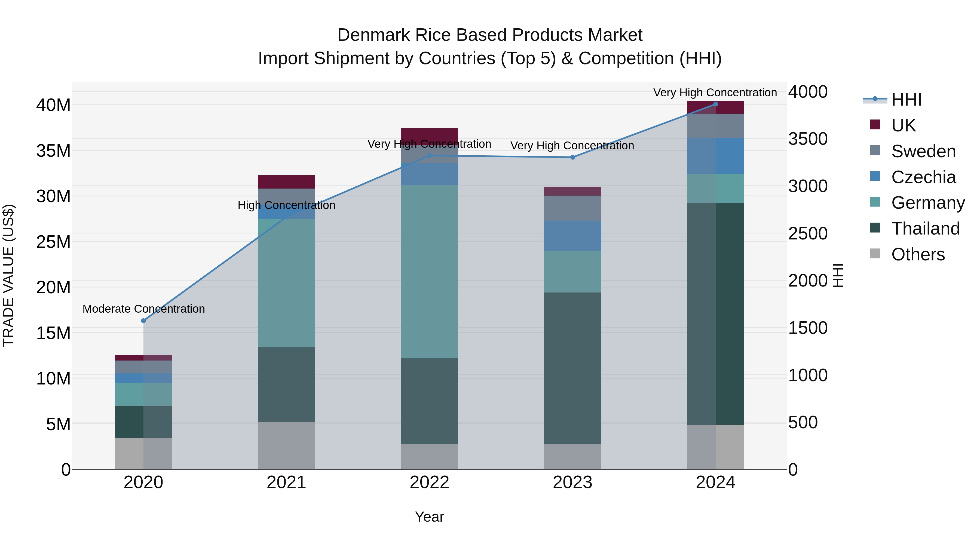Toggle the Sweden legend entry
980x551 pixels.
tap(913, 151)
